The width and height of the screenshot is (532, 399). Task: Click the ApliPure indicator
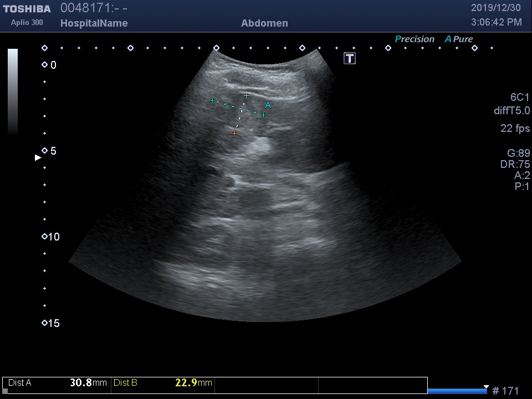tap(459, 39)
